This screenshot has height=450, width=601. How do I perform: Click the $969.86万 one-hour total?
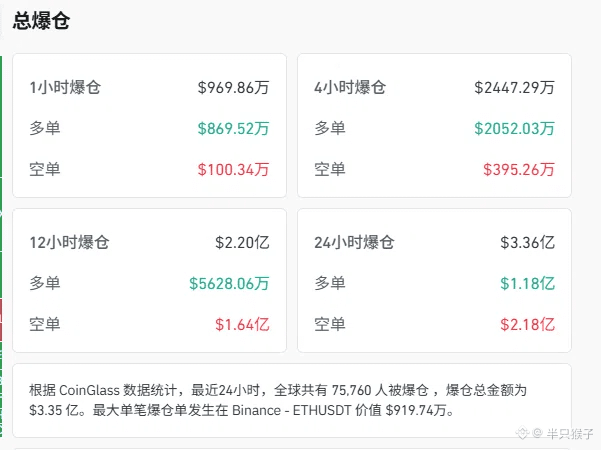tap(233, 87)
